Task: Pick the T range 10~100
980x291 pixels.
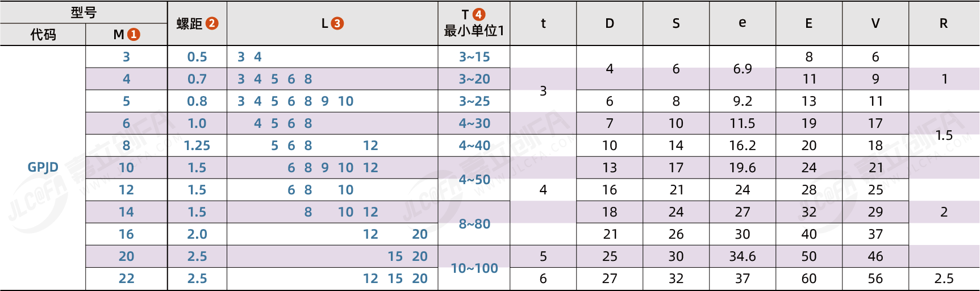Action: (x=474, y=268)
